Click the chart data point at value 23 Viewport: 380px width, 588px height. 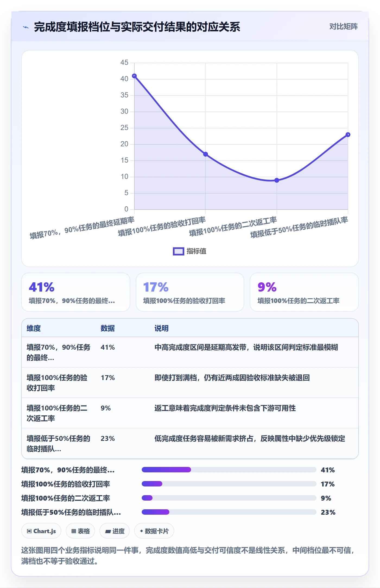click(x=348, y=135)
